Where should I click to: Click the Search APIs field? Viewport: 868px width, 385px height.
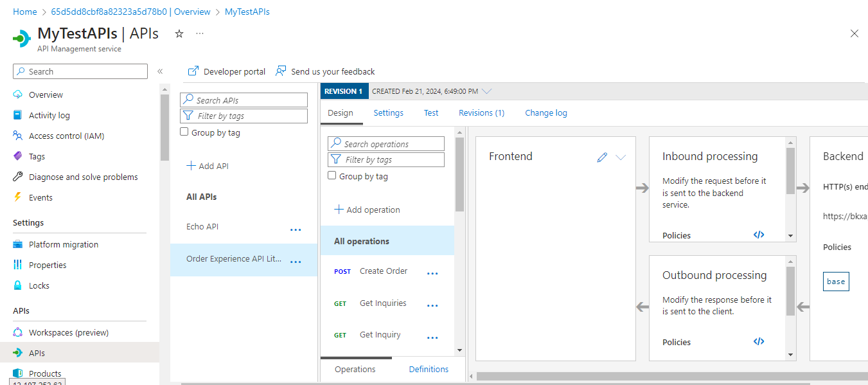244,100
